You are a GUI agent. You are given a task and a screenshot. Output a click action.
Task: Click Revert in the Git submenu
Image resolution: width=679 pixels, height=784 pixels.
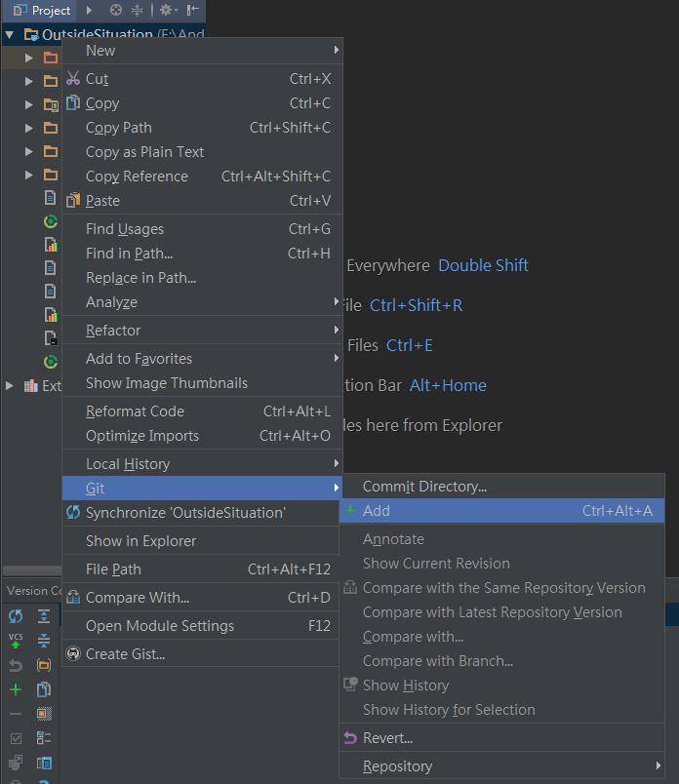tap(387, 738)
